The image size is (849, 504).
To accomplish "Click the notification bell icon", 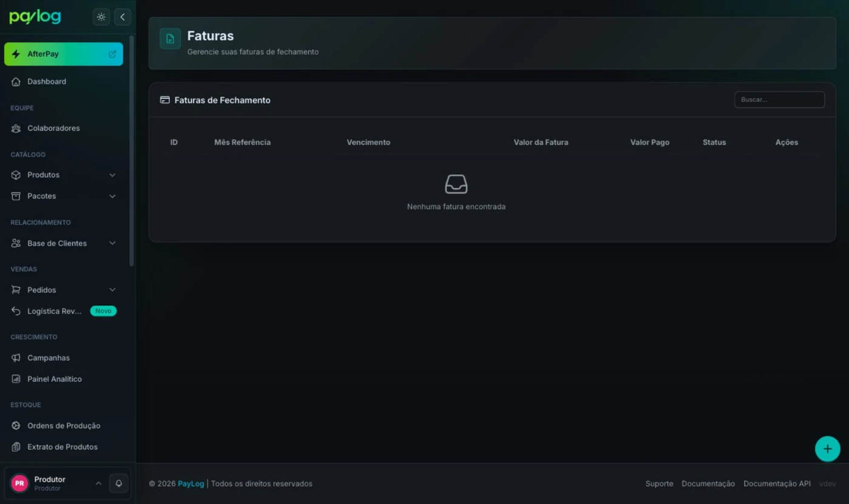I will (119, 483).
